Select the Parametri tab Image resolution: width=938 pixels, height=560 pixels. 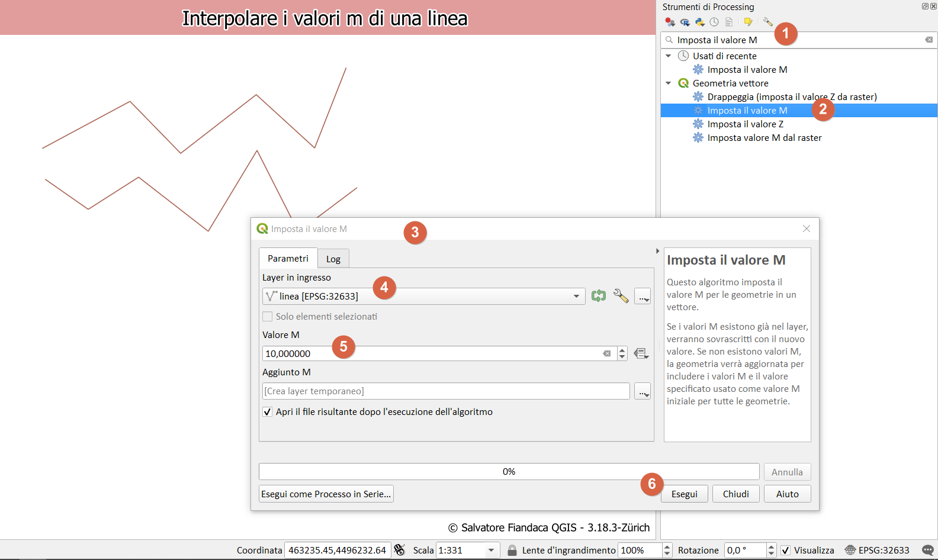click(x=288, y=258)
